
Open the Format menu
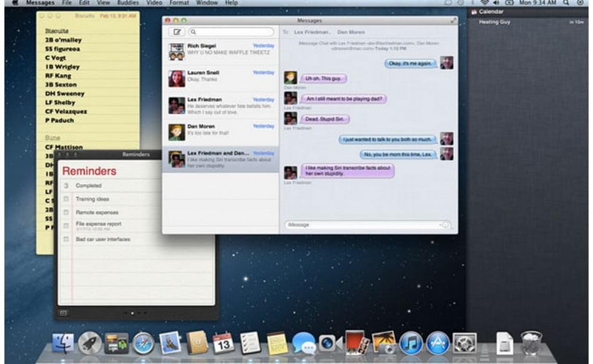[179, 3]
